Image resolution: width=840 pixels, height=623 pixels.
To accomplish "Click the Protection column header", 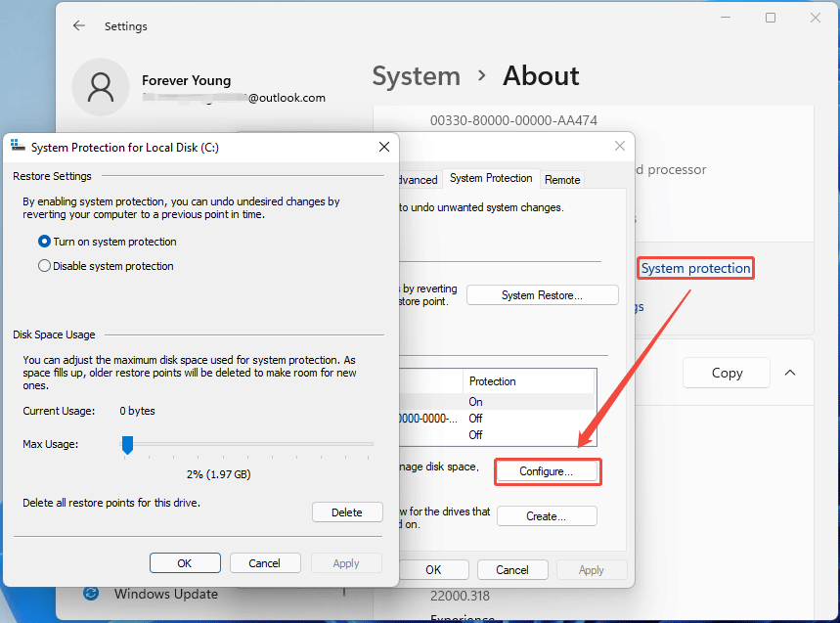I will tap(528, 381).
